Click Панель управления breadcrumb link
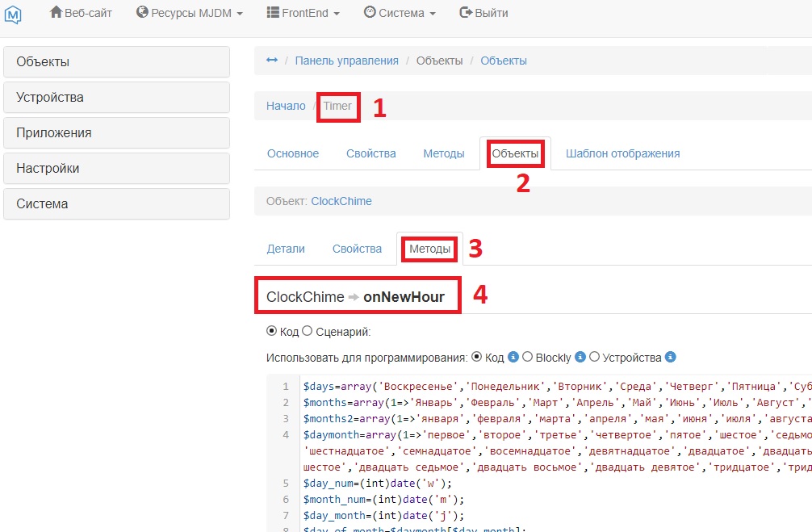 (x=346, y=61)
